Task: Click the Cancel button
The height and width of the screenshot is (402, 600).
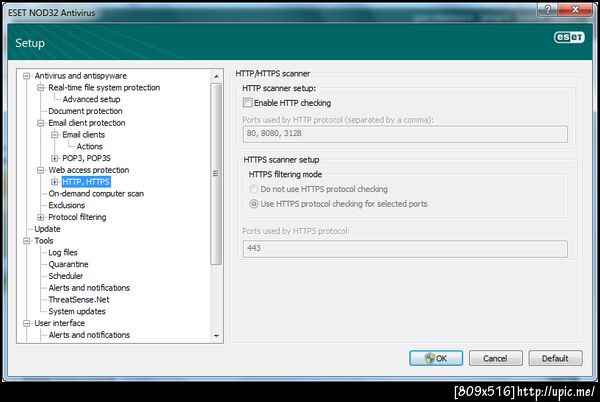Action: tap(496, 358)
